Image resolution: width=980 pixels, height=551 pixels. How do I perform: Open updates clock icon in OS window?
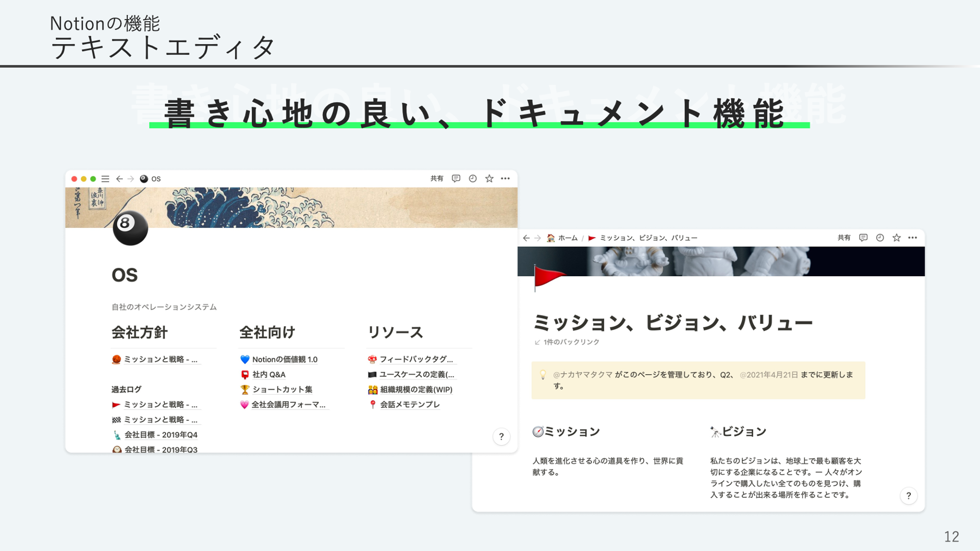pyautogui.click(x=472, y=179)
